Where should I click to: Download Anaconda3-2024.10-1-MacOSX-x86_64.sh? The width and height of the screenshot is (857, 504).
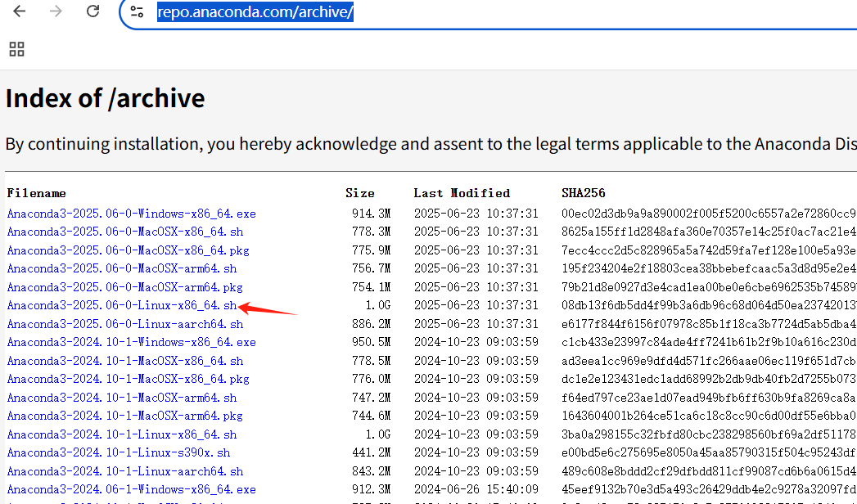[125, 360]
